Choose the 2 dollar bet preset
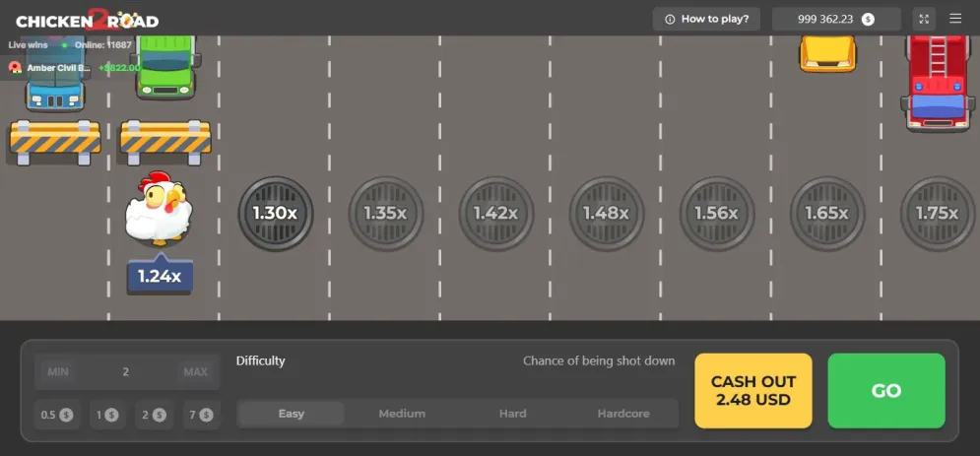Image resolution: width=980 pixels, height=456 pixels. point(154,415)
